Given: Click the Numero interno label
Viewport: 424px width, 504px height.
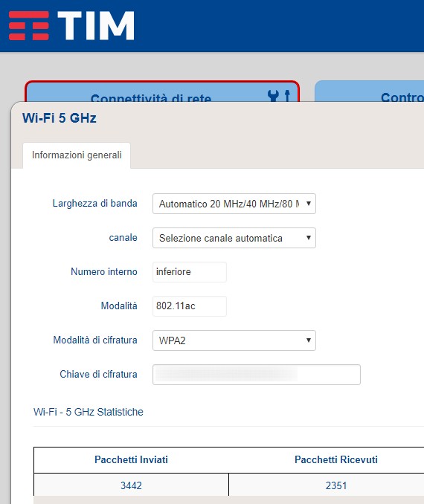Looking at the screenshot, I should coord(104,271).
